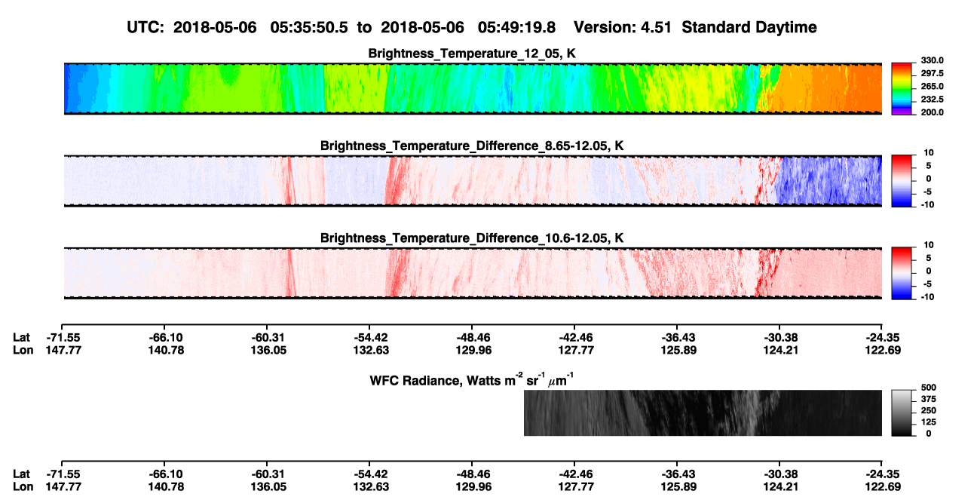
Task: Click the Lon label on the axis under the difference panels
Action: pyautogui.click(x=23, y=350)
